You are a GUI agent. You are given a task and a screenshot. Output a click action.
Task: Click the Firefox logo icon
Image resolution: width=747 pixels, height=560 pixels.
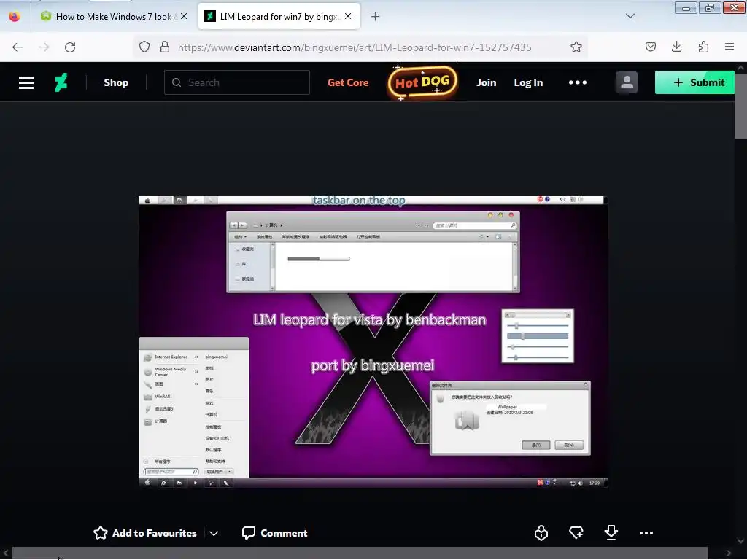pos(15,17)
